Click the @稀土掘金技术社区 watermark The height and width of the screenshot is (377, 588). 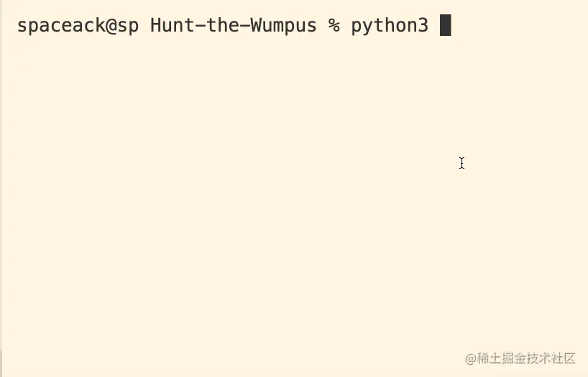coord(520,358)
